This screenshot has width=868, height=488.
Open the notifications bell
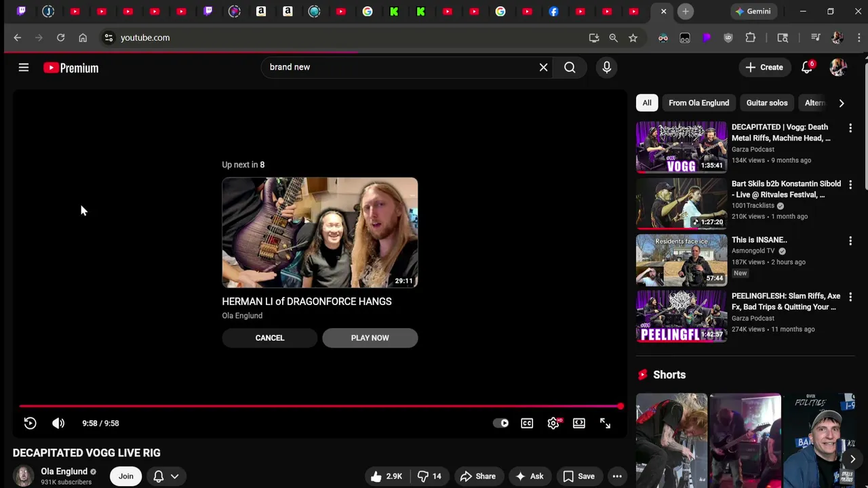click(807, 67)
